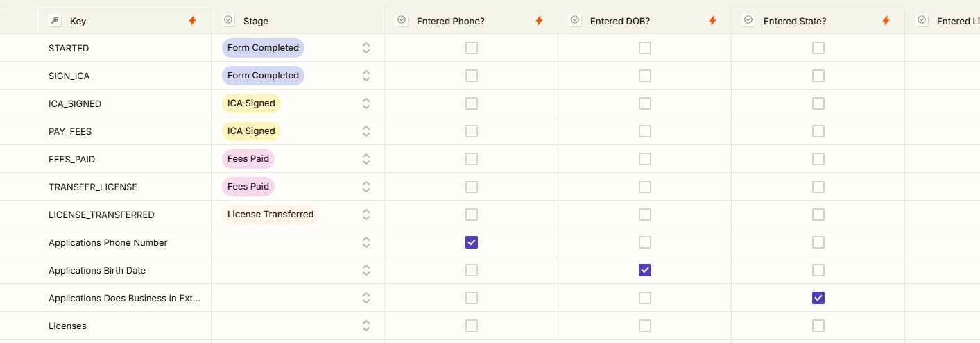Open Stage dropdown for Licenses row
The image size is (980, 343).
(366, 326)
